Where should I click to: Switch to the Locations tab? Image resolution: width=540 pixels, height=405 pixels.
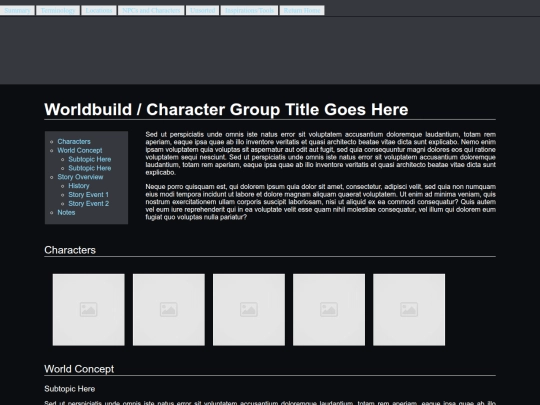99,10
